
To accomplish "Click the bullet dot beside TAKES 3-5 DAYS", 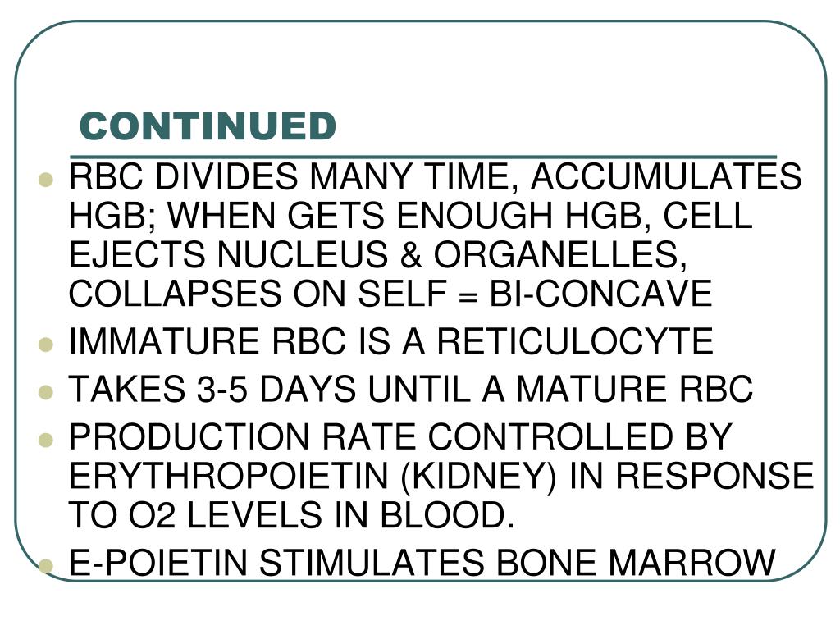I will coord(46,392).
